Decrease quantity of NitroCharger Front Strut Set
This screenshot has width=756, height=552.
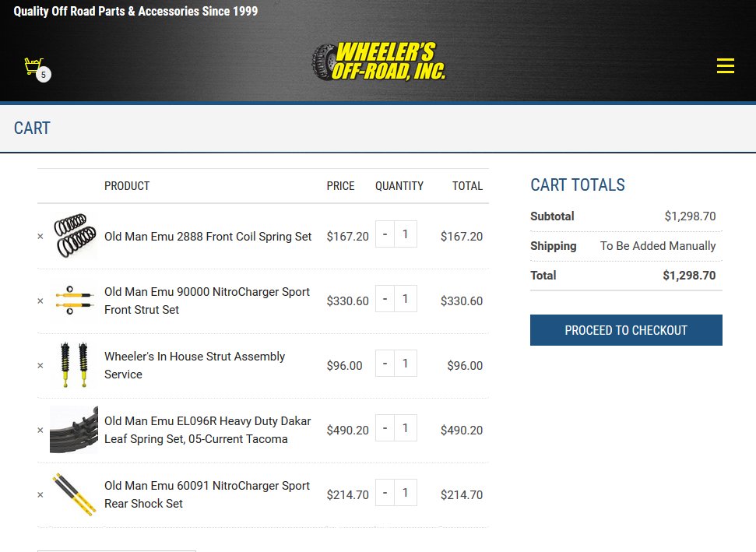pos(385,299)
